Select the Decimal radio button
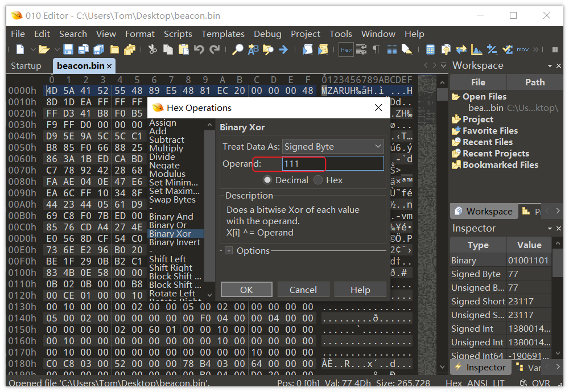This screenshot has height=392, width=569. point(267,180)
